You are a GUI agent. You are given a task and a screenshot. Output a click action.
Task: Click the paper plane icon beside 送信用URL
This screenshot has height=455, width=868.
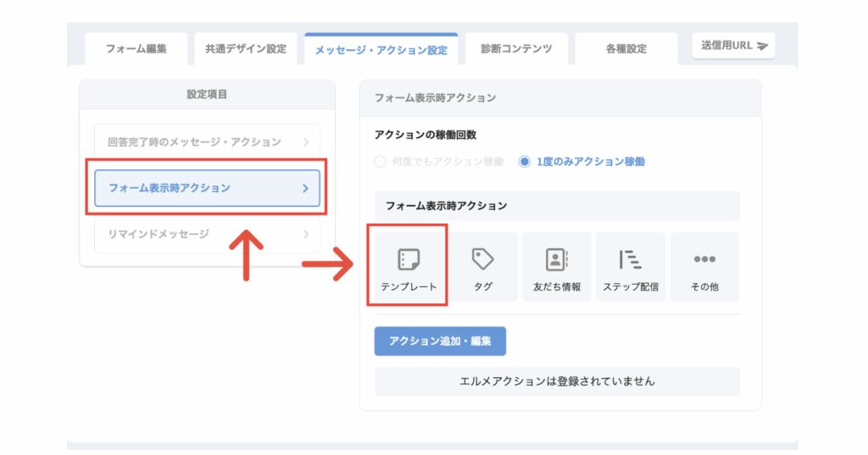click(762, 46)
